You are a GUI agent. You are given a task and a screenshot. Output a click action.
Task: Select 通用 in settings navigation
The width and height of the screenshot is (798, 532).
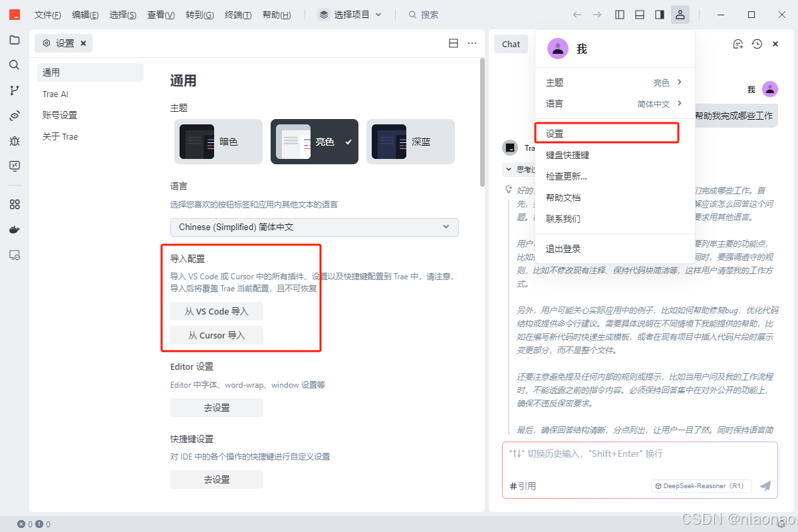[x=90, y=72]
